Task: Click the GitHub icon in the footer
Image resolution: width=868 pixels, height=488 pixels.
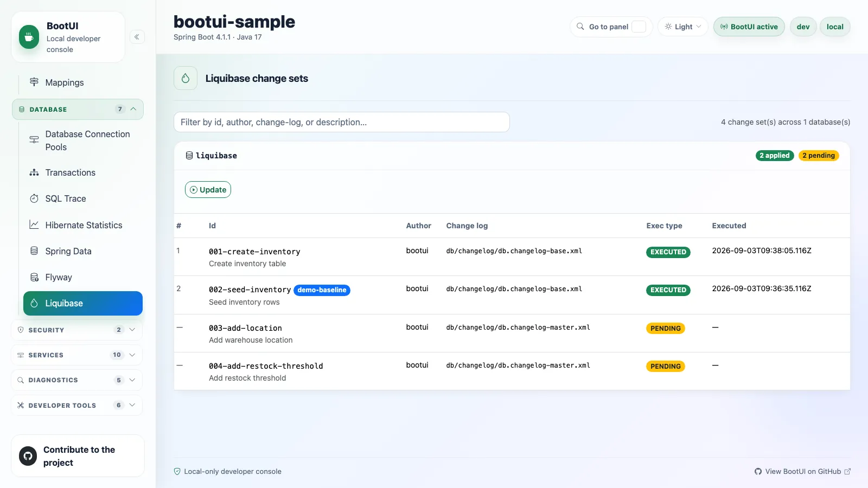Action: pos(758,472)
